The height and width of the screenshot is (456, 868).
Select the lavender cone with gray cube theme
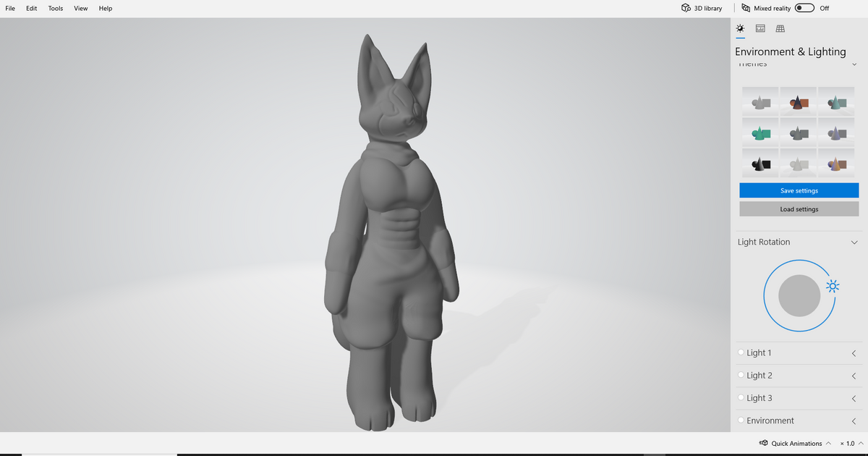click(836, 132)
